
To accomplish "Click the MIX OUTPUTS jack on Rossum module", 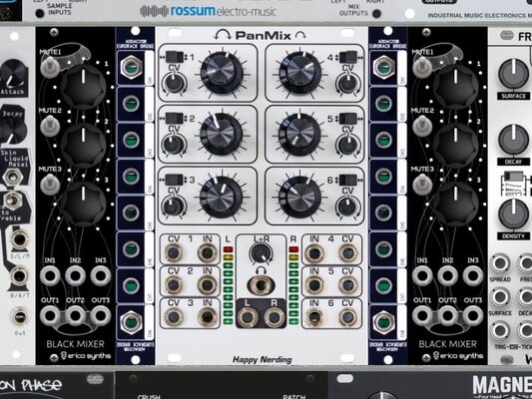I will [376, 14].
